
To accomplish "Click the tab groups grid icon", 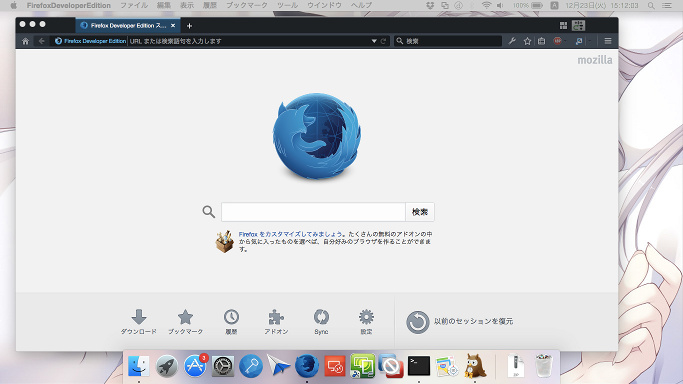I will (x=563, y=26).
